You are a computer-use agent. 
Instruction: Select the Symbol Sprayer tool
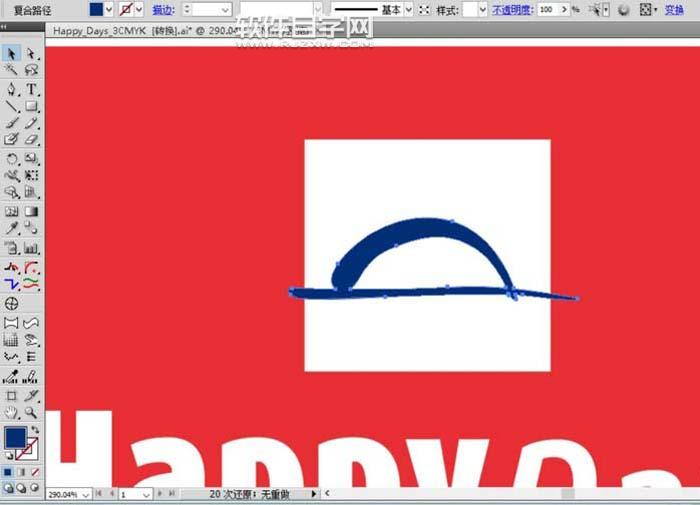point(11,248)
